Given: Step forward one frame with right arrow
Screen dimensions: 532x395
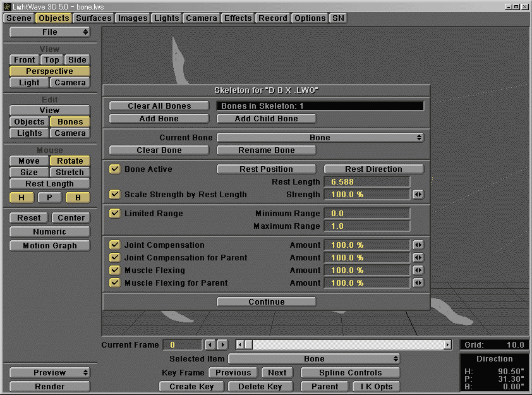Looking at the screenshot, I should tap(222, 345).
